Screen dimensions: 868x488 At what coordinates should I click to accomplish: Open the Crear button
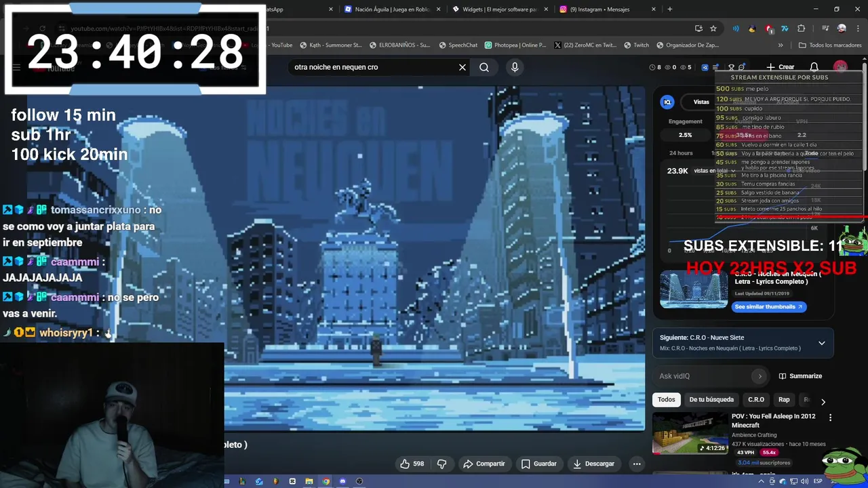tap(780, 67)
